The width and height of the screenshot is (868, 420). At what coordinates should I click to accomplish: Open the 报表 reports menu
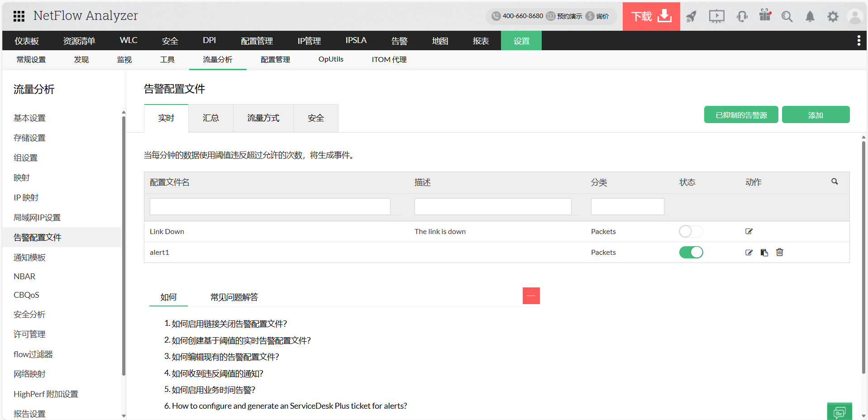point(481,41)
